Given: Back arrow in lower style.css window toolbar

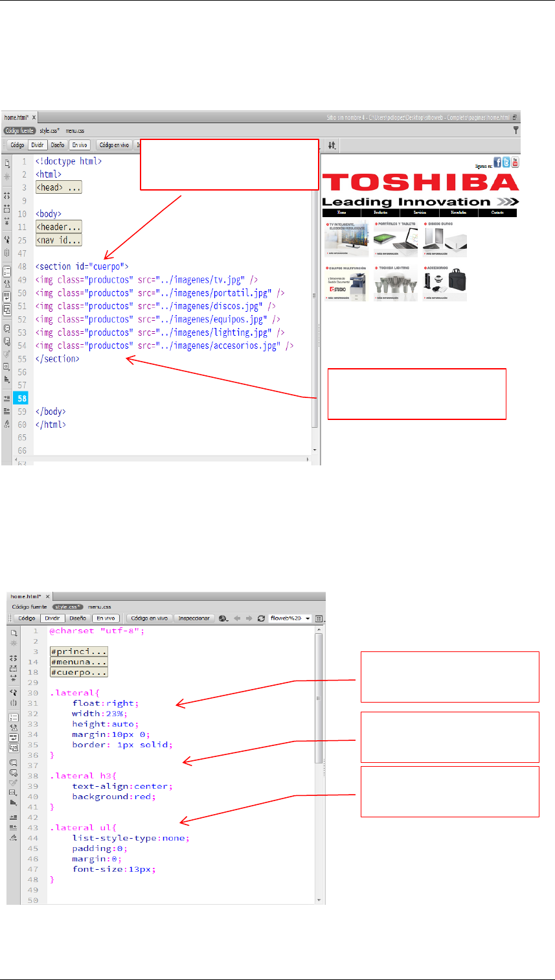Looking at the screenshot, I should (x=238, y=618).
